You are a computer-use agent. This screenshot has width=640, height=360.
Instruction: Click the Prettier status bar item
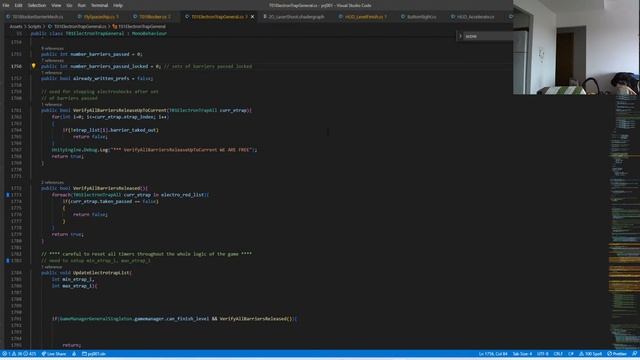point(616,354)
